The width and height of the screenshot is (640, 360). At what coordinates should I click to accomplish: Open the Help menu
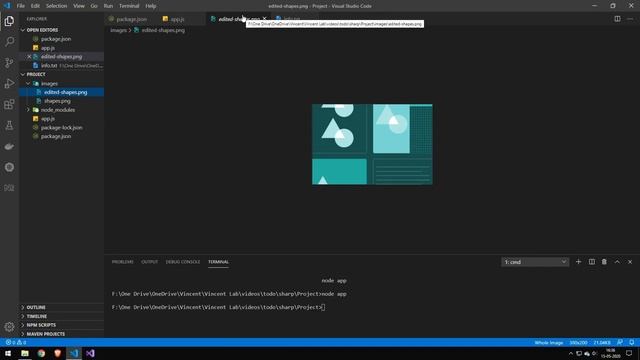[x=151, y=6]
